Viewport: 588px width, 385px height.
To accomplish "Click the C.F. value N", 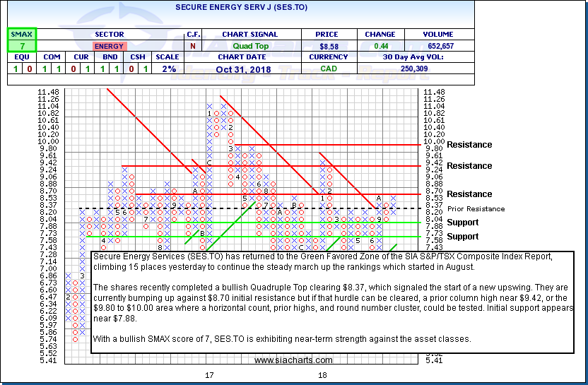I will [193, 46].
